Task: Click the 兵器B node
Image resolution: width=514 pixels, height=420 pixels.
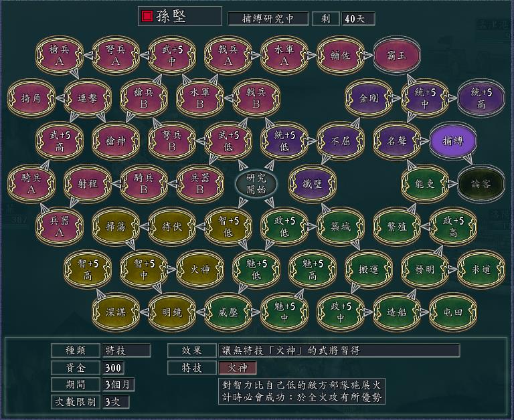Action: 200,183
